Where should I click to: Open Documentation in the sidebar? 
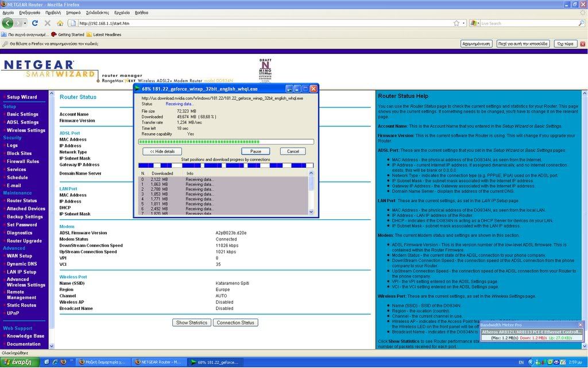pyautogui.click(x=24, y=344)
